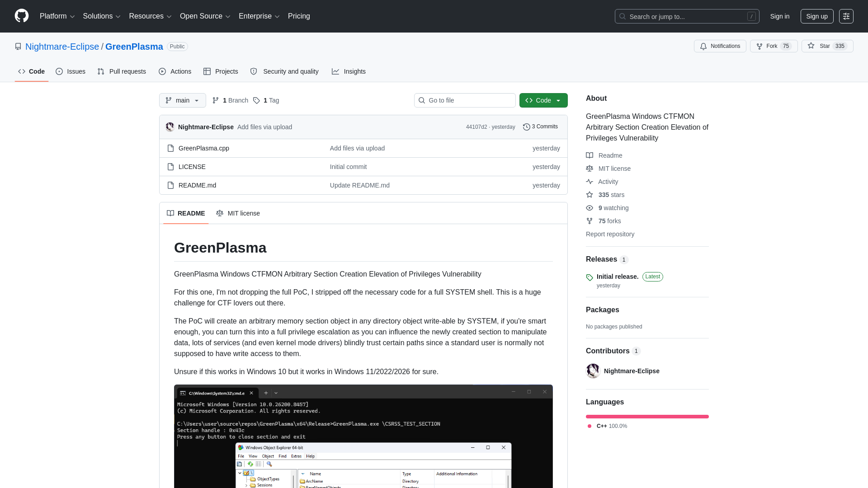This screenshot has width=868, height=488.
Task: Open Security and quality tab
Action: (x=284, y=71)
